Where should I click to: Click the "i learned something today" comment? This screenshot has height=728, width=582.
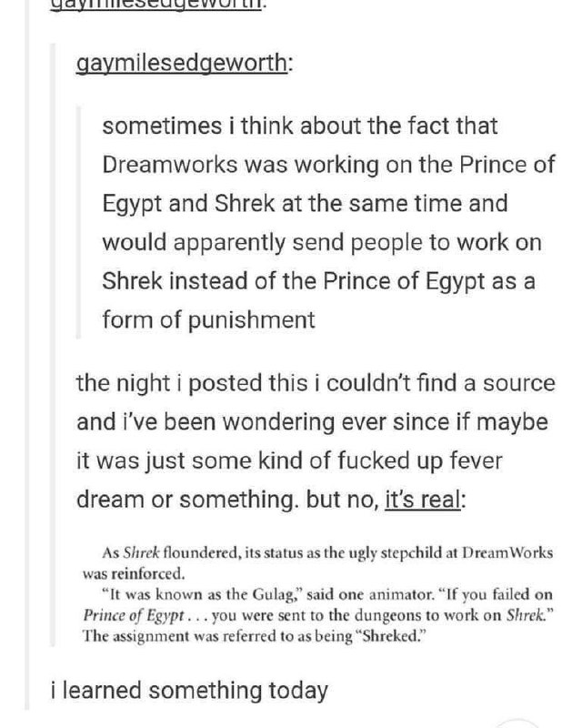tap(189, 690)
